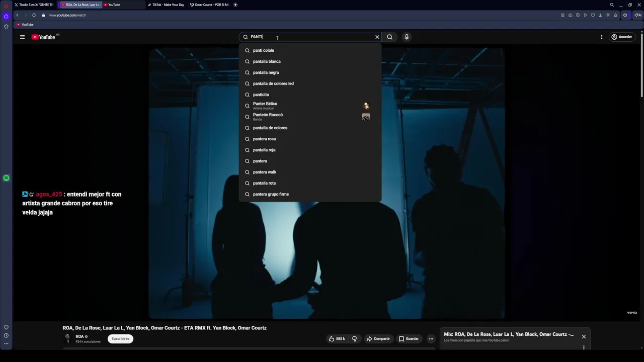The image size is (644, 362).
Task: Click the Panter Bélico artist thumbnail
Action: point(366,106)
